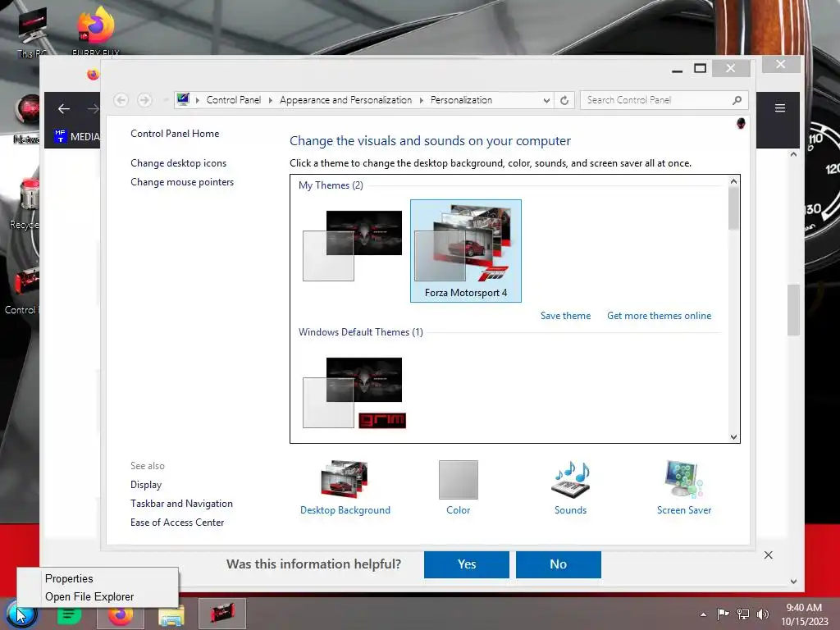Image resolution: width=840 pixels, height=630 pixels.
Task: Open the Display link under See also
Action: click(146, 485)
